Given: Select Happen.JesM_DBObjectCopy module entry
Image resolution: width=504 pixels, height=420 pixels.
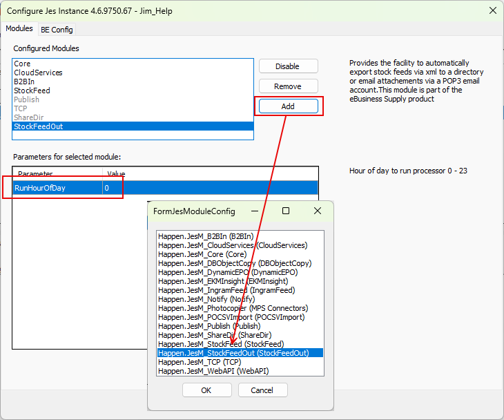Looking at the screenshot, I should tap(235, 263).
